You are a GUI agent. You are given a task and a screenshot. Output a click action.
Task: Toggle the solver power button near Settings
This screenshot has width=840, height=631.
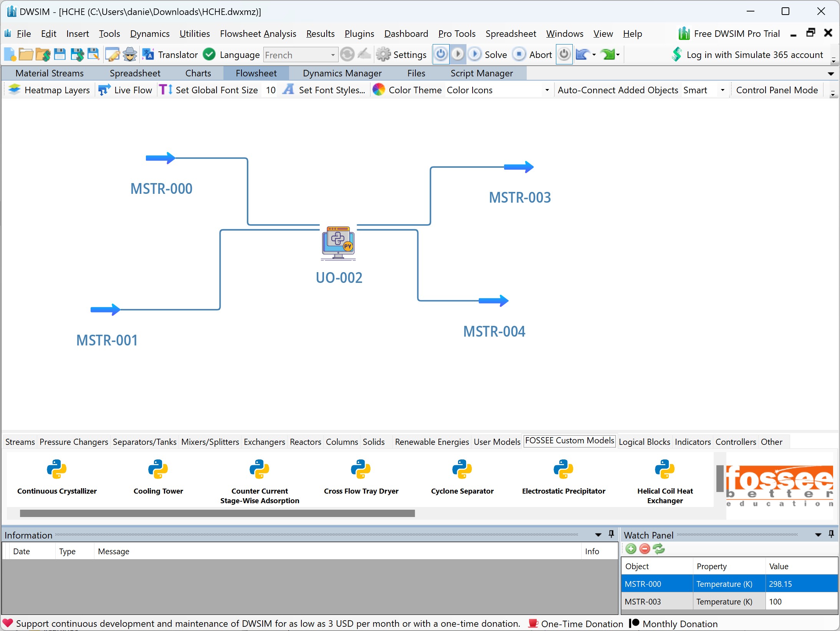point(441,54)
